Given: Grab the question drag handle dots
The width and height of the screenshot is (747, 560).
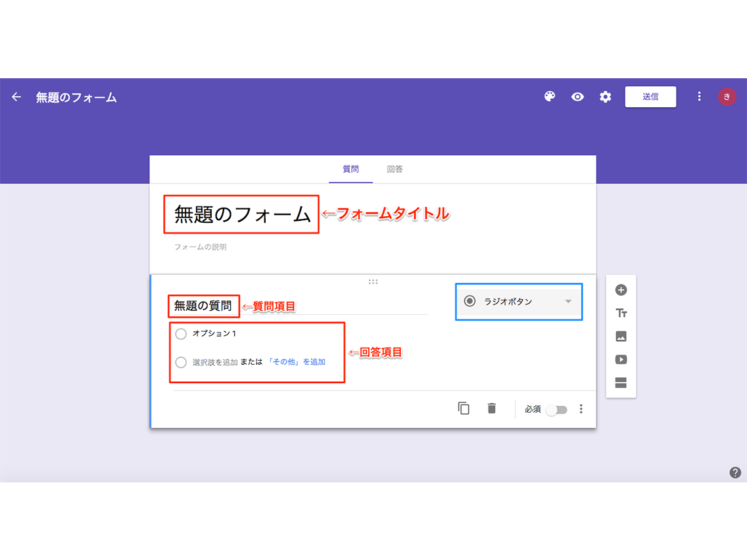Looking at the screenshot, I should coord(373,282).
